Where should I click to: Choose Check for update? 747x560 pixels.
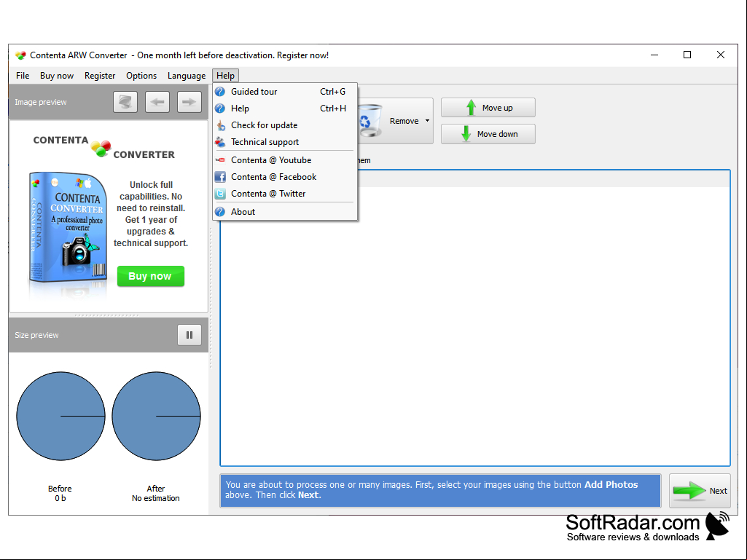click(285, 125)
